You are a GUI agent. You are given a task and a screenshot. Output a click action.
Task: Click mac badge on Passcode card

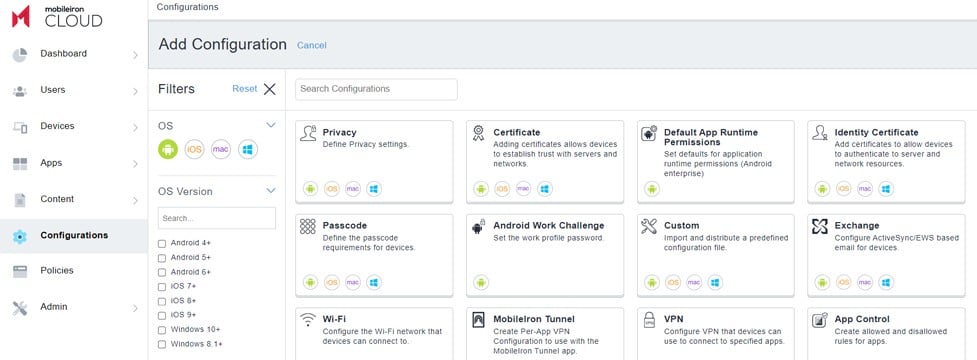coord(353,282)
